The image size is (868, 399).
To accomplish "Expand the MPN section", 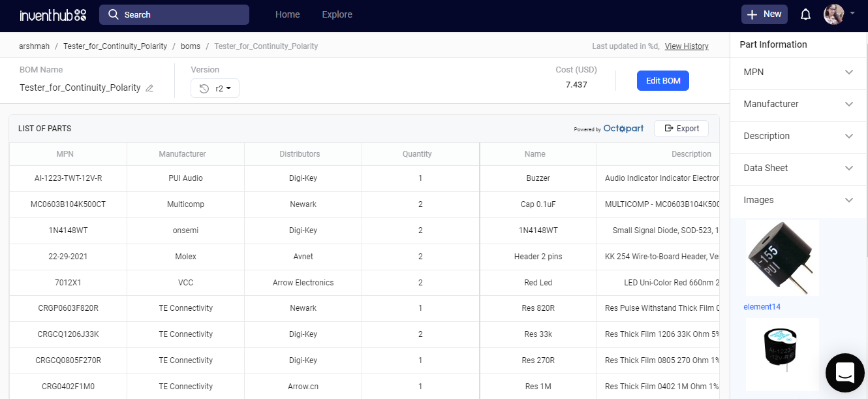I will (x=799, y=72).
